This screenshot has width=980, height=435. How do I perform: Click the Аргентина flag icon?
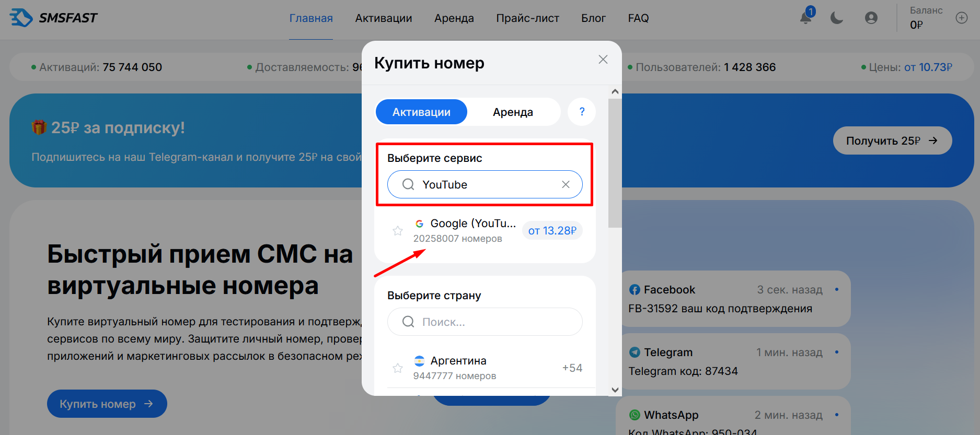click(419, 361)
